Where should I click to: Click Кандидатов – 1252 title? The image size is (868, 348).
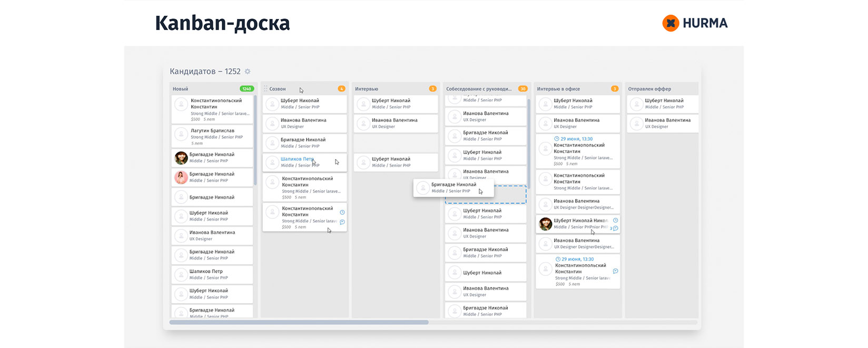pyautogui.click(x=205, y=71)
